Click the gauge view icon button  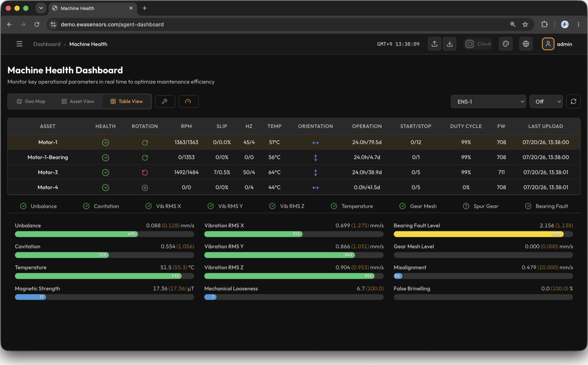[x=189, y=101]
